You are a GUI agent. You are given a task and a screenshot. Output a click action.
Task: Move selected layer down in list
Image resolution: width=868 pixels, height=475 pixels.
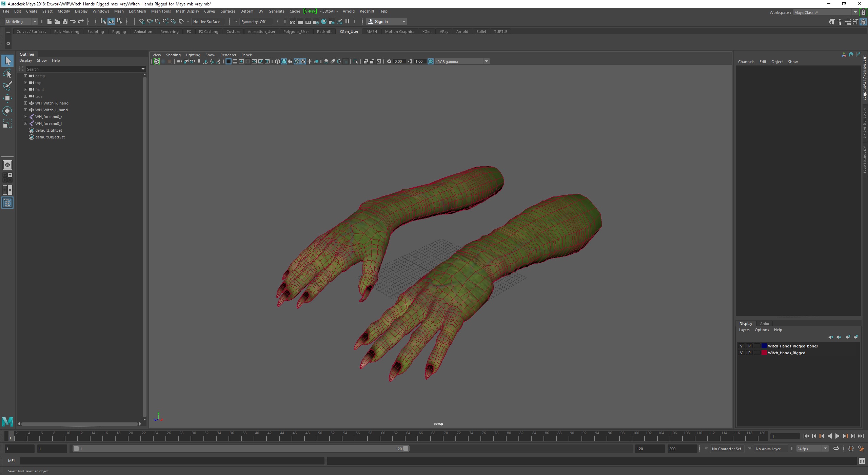(839, 337)
